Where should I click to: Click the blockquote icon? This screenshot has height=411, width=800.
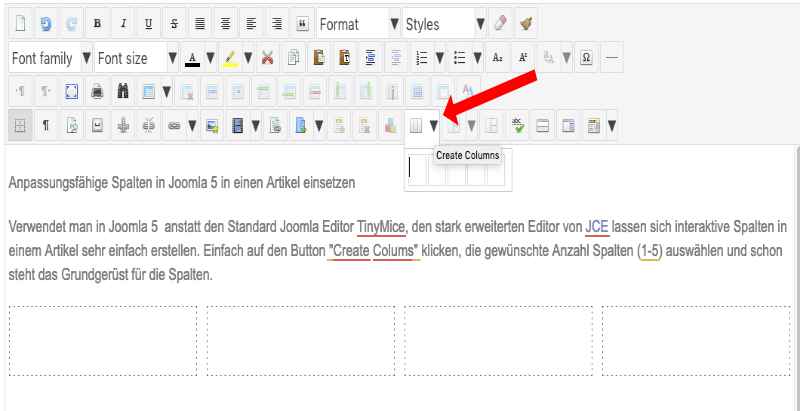pos(304,22)
